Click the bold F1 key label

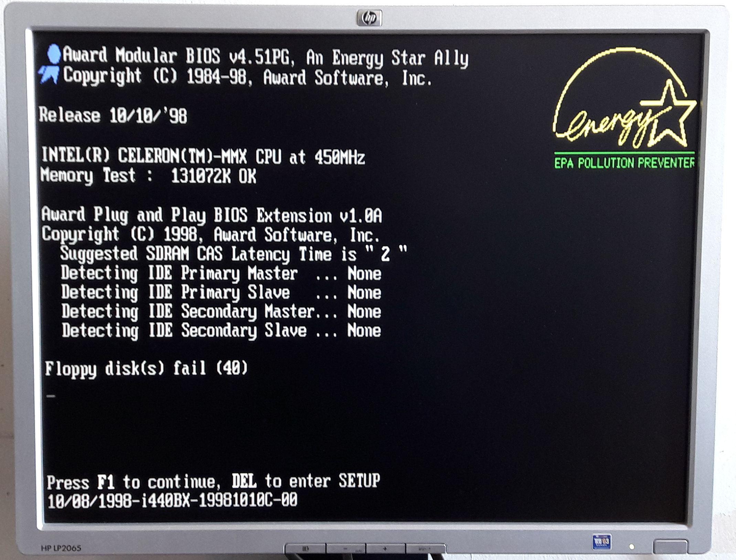(x=105, y=482)
